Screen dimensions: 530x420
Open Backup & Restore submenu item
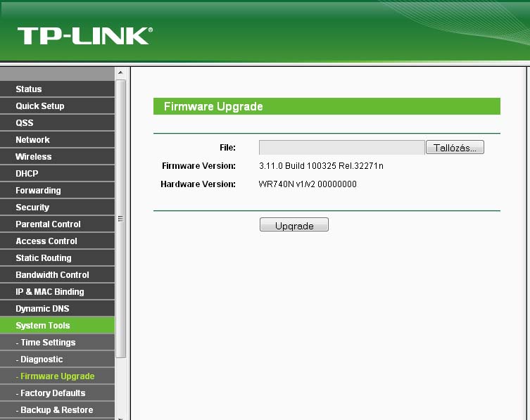(57, 410)
